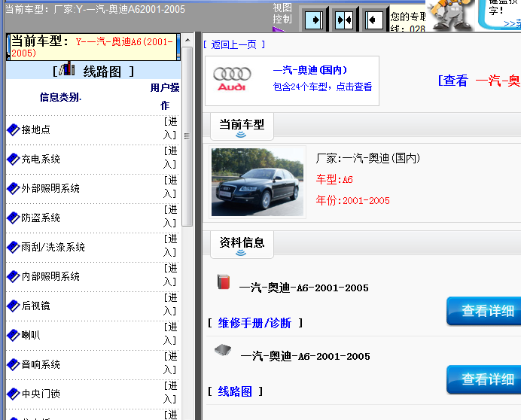Image resolution: width=521 pixels, height=420 pixels.
Task: Click the book icon beside 外部照明系统
Action: [x=14, y=188]
